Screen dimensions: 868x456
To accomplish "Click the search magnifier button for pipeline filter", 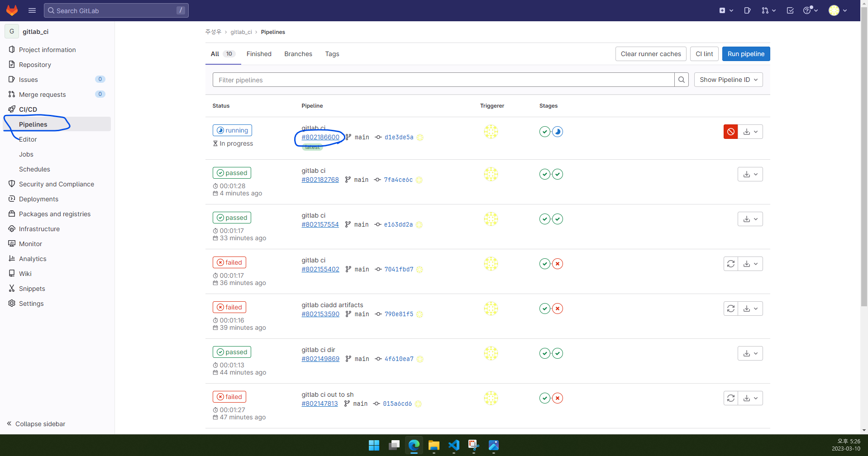I will (x=681, y=80).
